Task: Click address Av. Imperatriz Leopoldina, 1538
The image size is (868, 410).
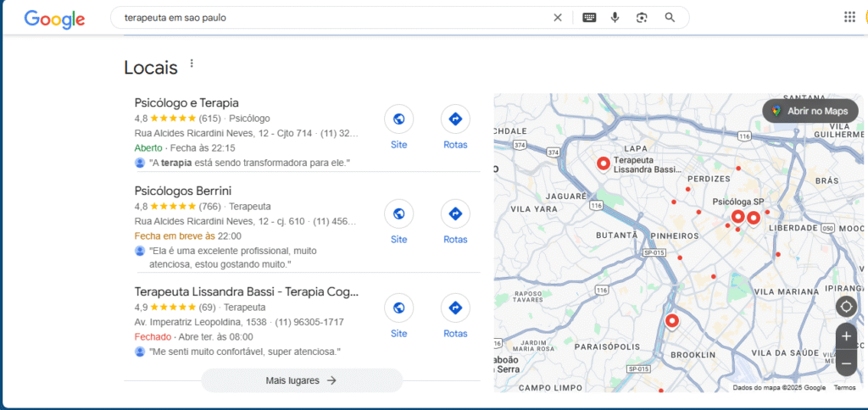Action: point(202,322)
